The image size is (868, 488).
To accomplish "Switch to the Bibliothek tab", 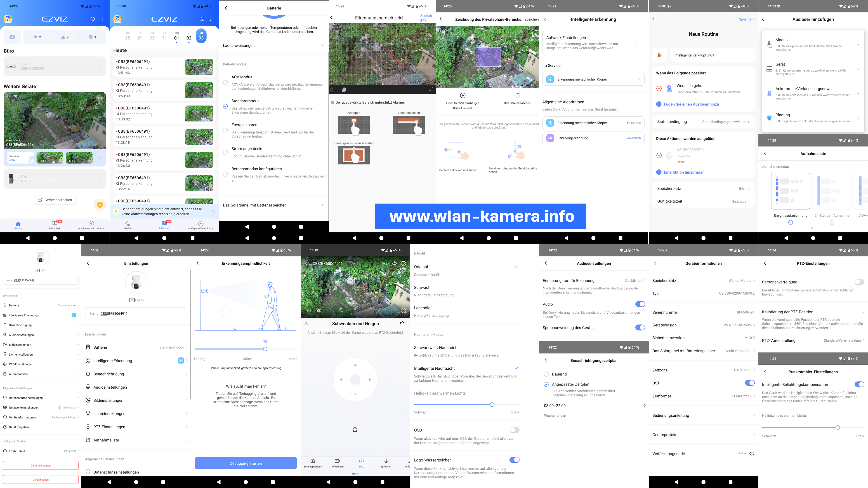I will click(54, 225).
